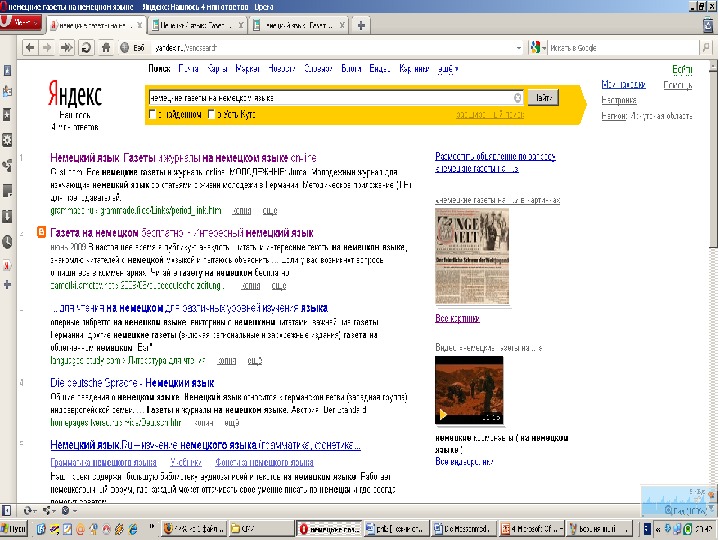Image resolution: width=720 pixels, height=540 pixels.
Task: Click the Junge Welt newspaper image thumbnail
Action: click(x=472, y=256)
